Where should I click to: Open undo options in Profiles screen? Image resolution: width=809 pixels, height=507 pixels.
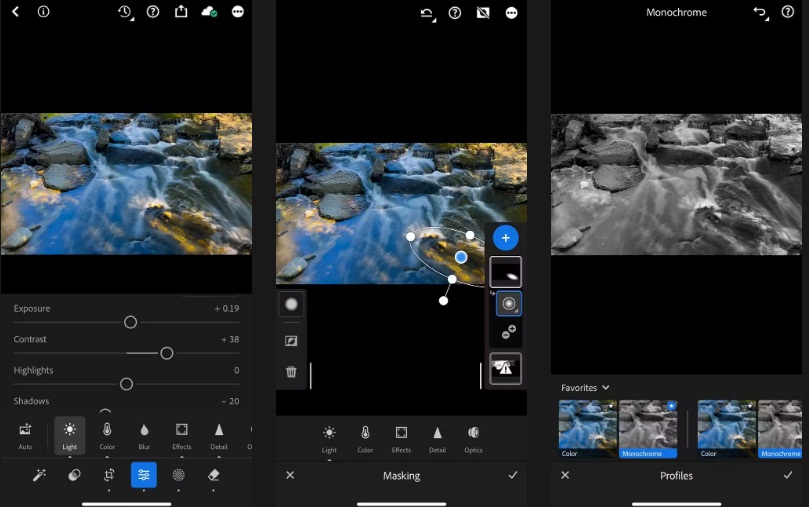coord(759,12)
